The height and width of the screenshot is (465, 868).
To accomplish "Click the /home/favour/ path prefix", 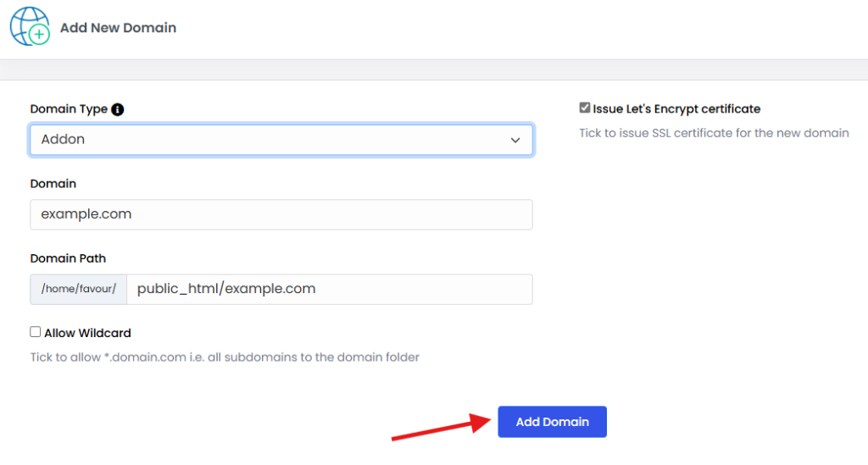I will point(79,289).
